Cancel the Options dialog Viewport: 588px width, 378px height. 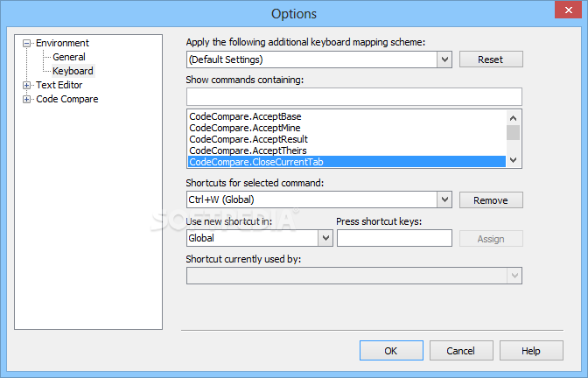point(461,351)
